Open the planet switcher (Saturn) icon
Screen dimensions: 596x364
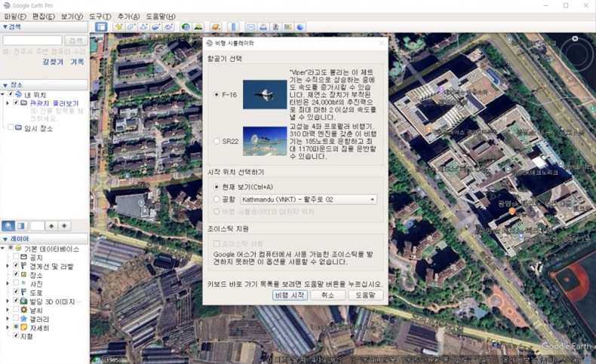click(216, 26)
